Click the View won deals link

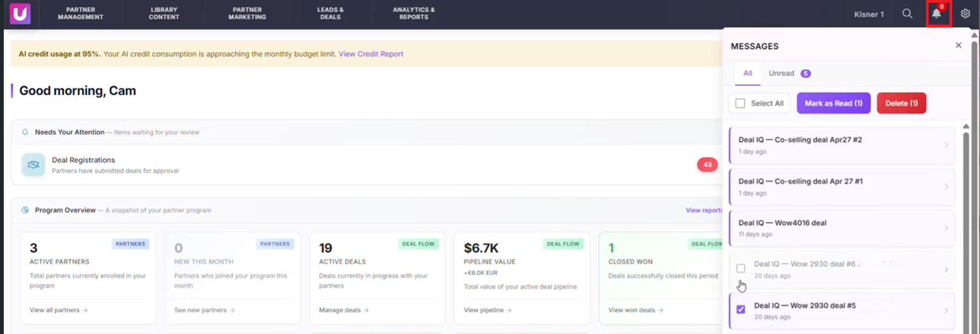pos(636,310)
